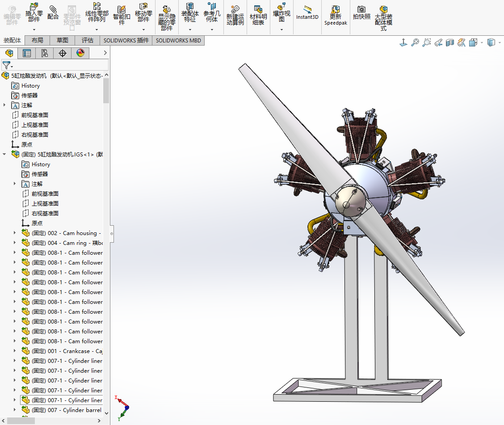
Task: Open the 插入零部件 dropdown arrow
Action: tap(34, 30)
